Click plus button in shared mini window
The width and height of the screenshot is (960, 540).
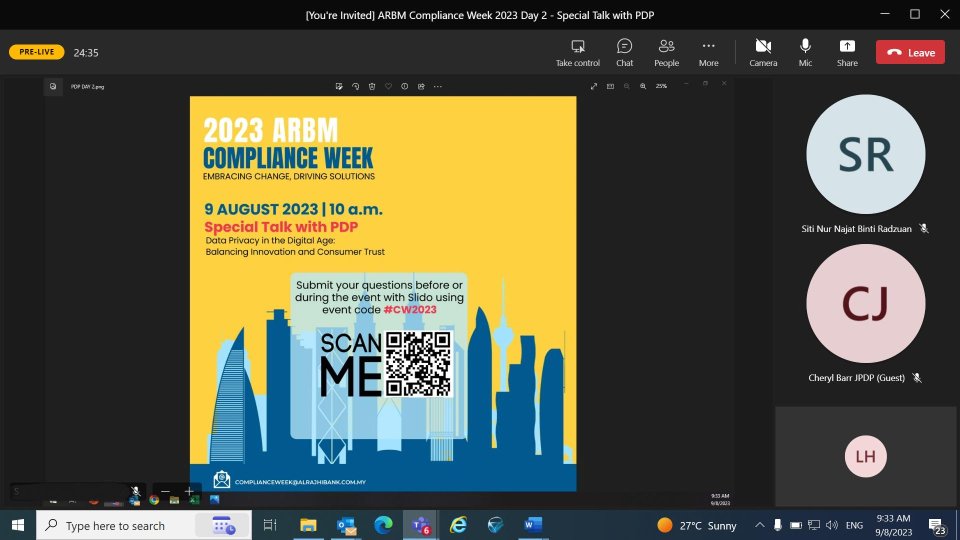point(189,491)
